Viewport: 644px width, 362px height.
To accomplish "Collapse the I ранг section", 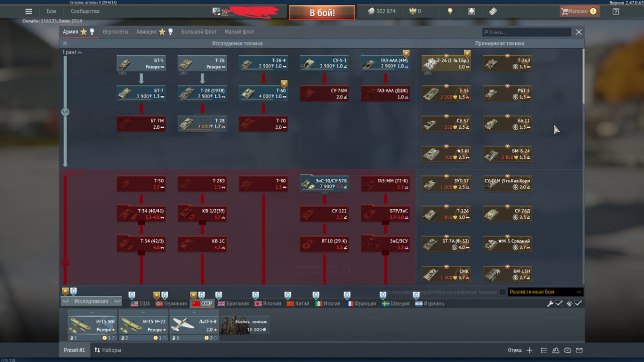I will (71, 52).
